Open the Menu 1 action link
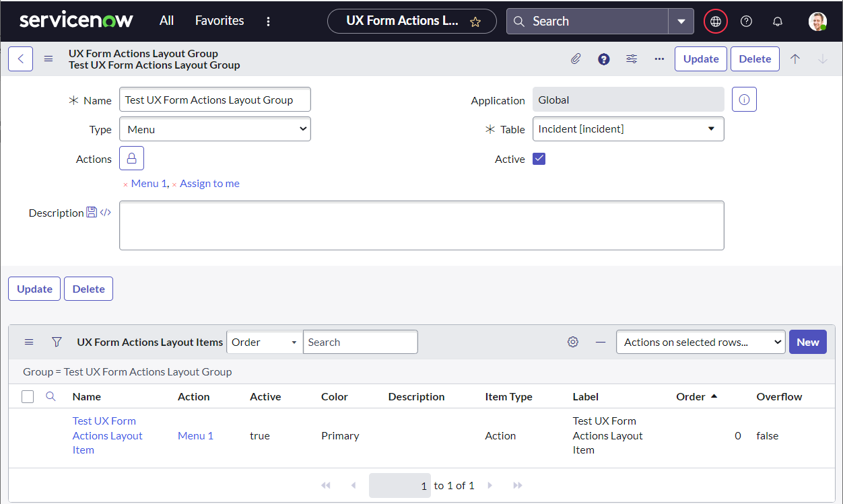Image resolution: width=843 pixels, height=504 pixels. pyautogui.click(x=195, y=435)
